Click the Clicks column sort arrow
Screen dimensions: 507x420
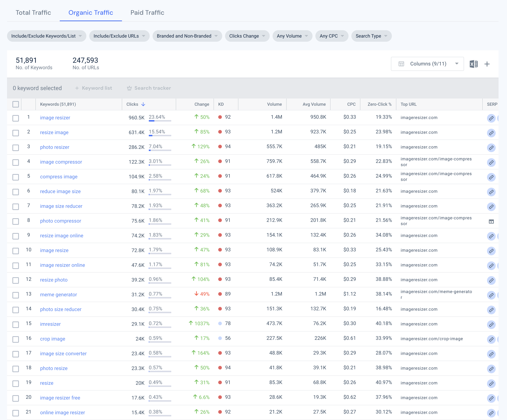pyautogui.click(x=143, y=104)
